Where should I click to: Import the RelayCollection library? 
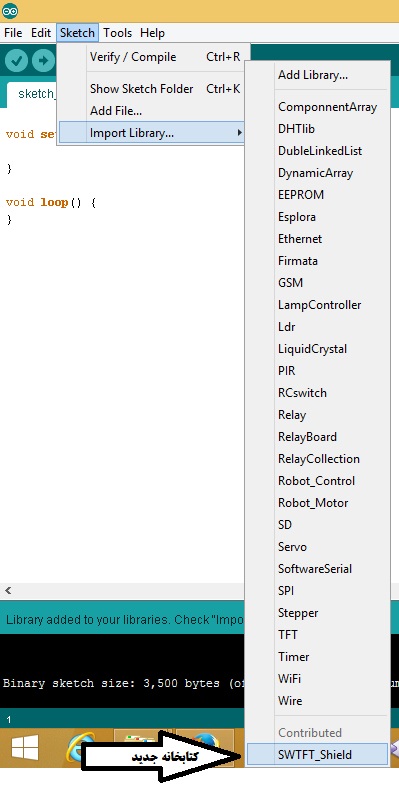tap(317, 460)
